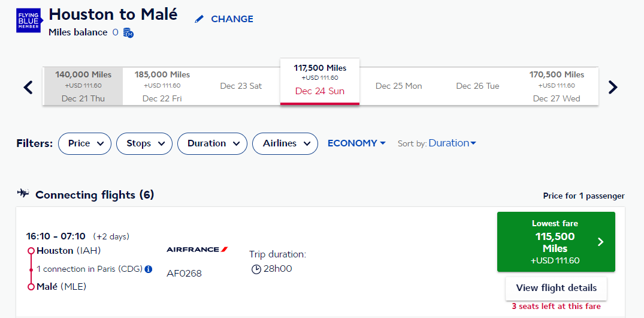This screenshot has width=644, height=318.
Task: Select the Dec 27 Wed date tab
Action: (557, 86)
